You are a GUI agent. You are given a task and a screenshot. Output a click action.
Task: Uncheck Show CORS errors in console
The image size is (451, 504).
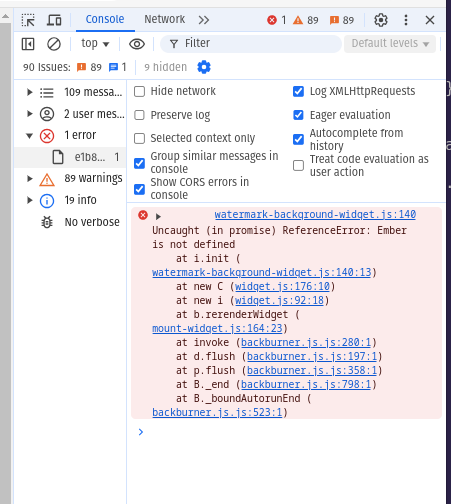[x=139, y=189]
